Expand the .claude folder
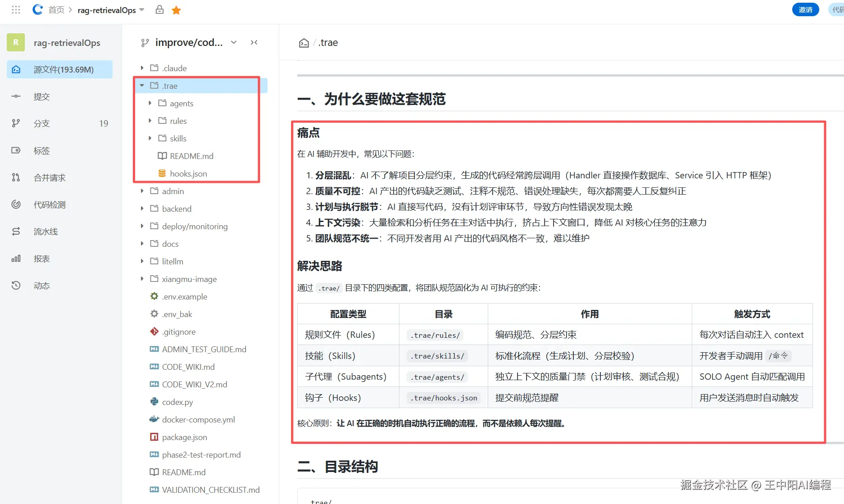 142,68
